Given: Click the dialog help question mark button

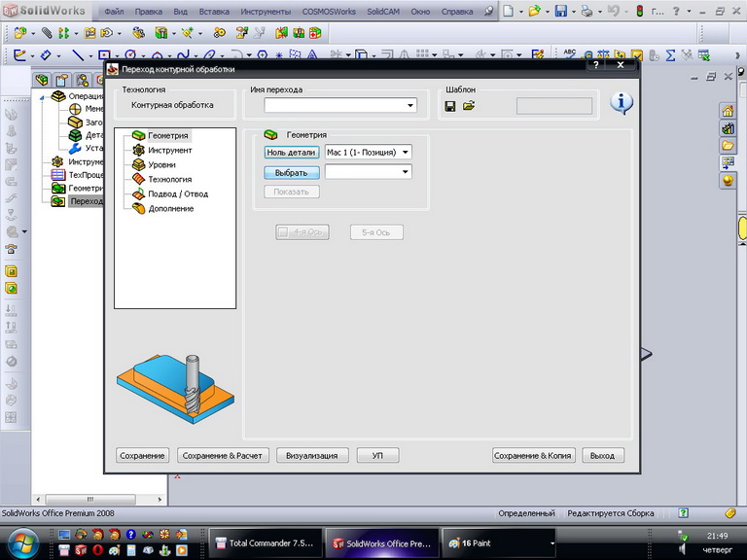Looking at the screenshot, I should click(595, 65).
